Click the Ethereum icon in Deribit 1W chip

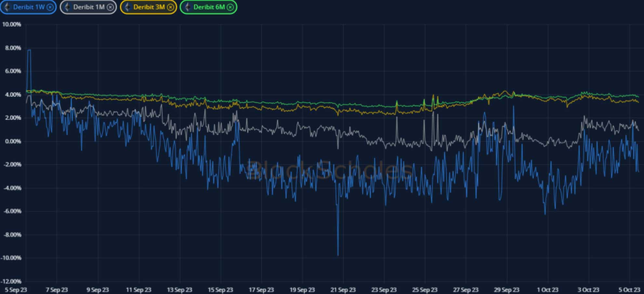7,7
